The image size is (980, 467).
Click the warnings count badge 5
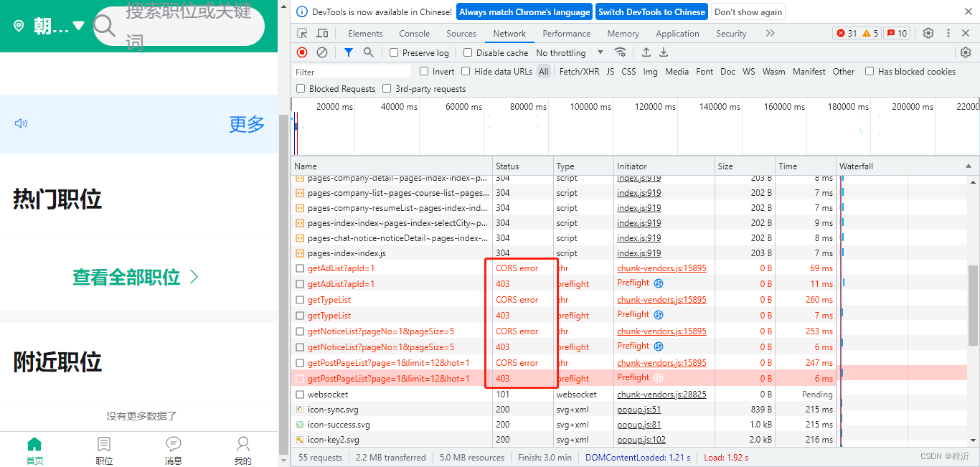pyautogui.click(x=870, y=33)
